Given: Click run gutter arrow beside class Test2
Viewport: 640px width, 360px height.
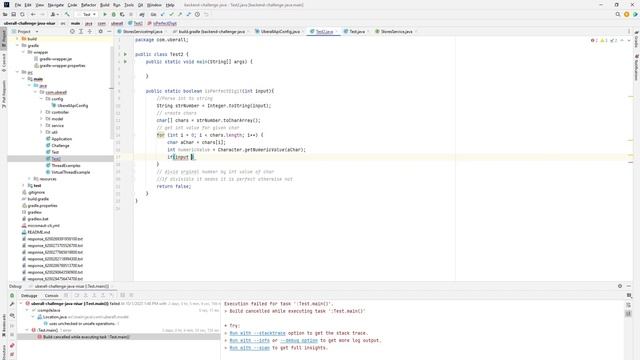Looking at the screenshot, I should coord(125,54).
